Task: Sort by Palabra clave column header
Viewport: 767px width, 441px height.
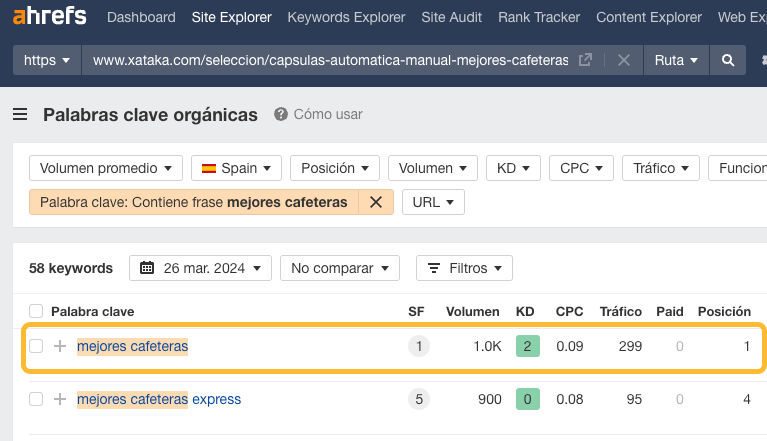Action: pos(92,311)
